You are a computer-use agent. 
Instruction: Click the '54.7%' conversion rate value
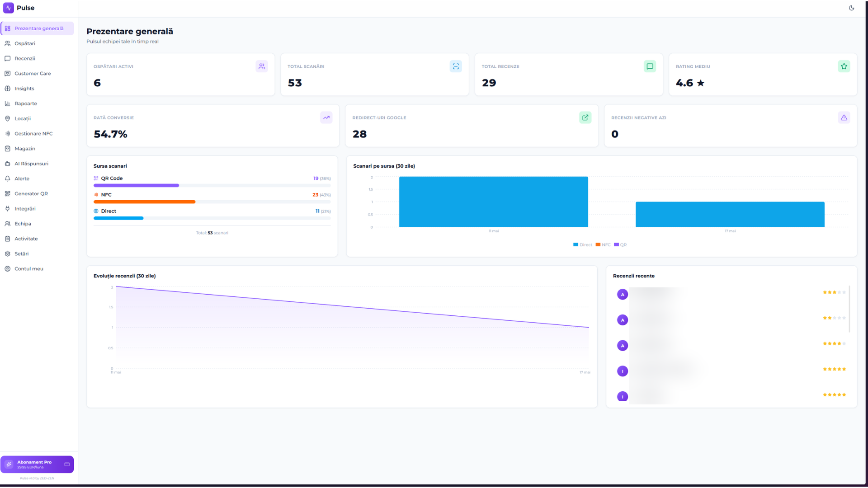(x=110, y=134)
